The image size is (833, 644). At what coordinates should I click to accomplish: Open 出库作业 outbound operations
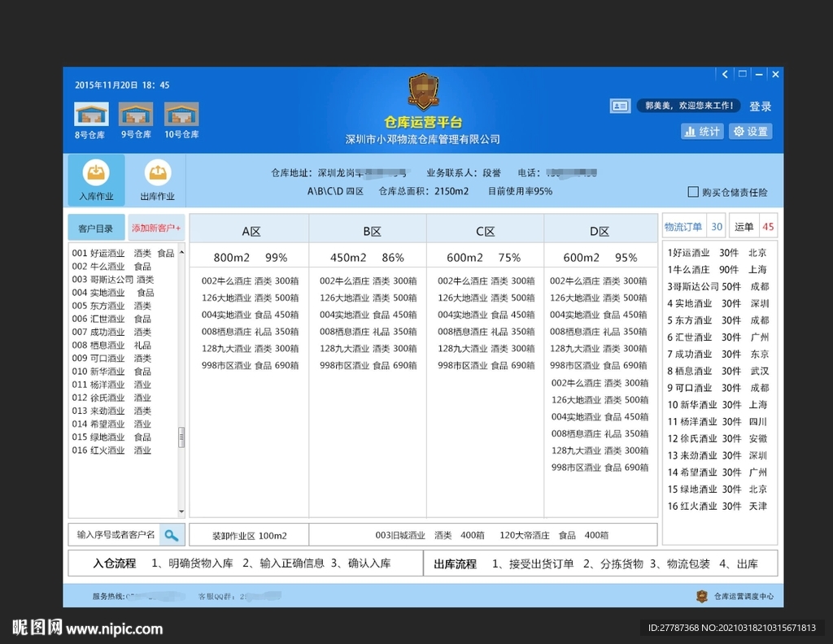pos(157,179)
